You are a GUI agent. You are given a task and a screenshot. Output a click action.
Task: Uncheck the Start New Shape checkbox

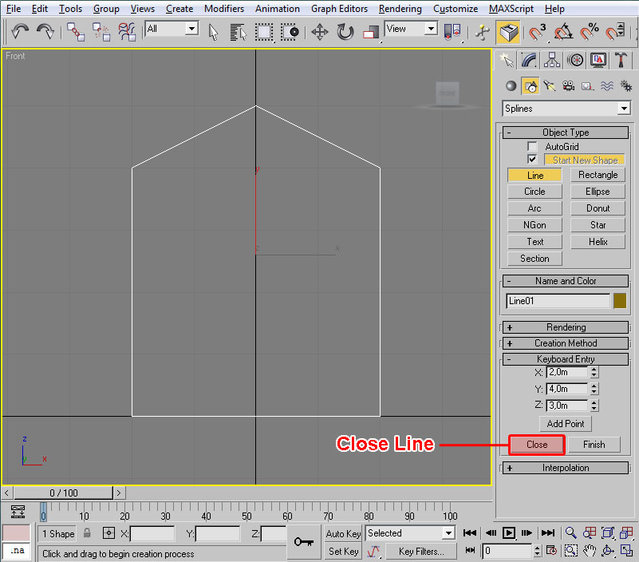pos(533,160)
